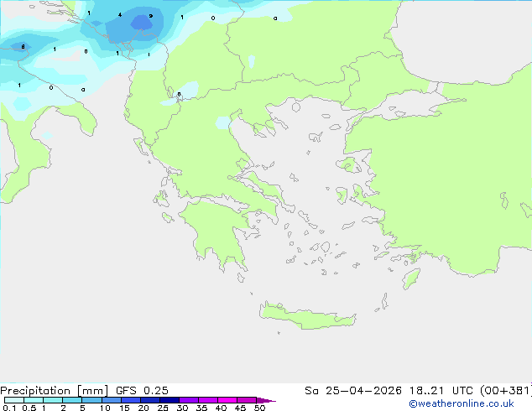Screen dimensions: 532x411
Task: Click the arrow tip above 50 mm
Action: tap(266, 400)
